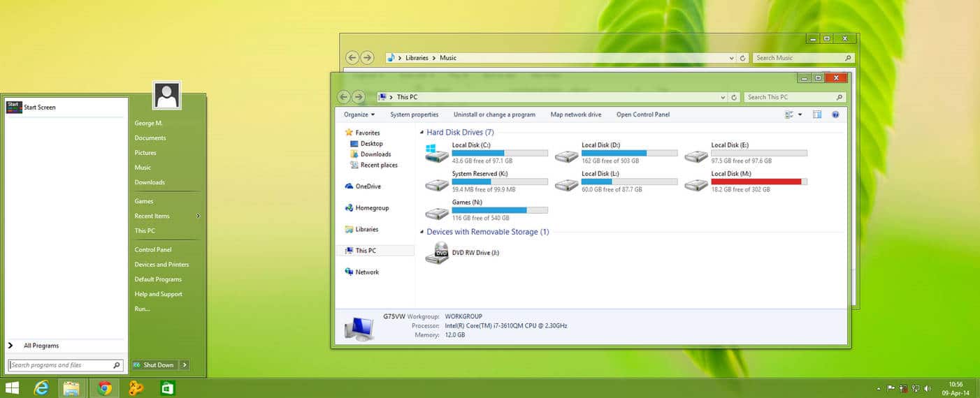Open the Organize dropdown menu
The width and height of the screenshot is (980, 398).
pyautogui.click(x=359, y=115)
